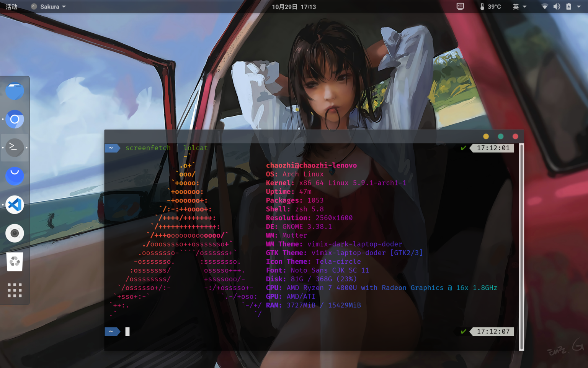Click the 39°C temperature indicator
Viewport: 588px width, 368px height.
[x=490, y=7]
